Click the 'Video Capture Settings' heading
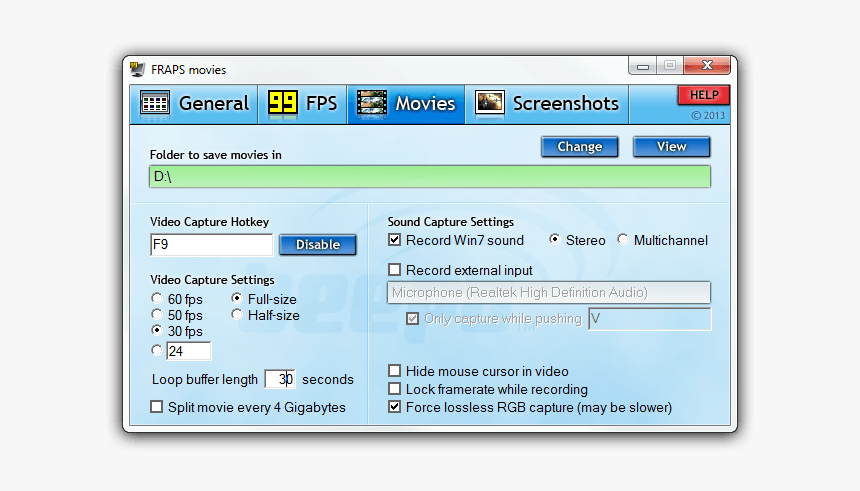This screenshot has width=860, height=491. click(x=212, y=280)
